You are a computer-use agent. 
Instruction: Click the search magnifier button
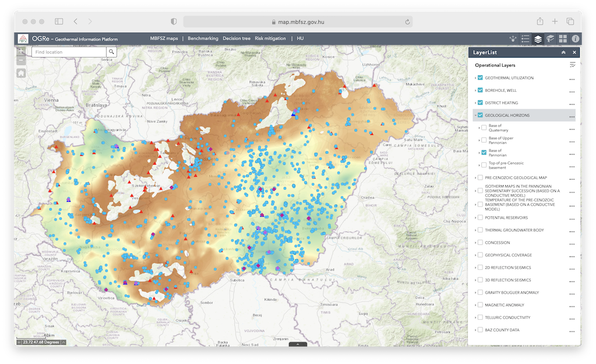(x=111, y=52)
